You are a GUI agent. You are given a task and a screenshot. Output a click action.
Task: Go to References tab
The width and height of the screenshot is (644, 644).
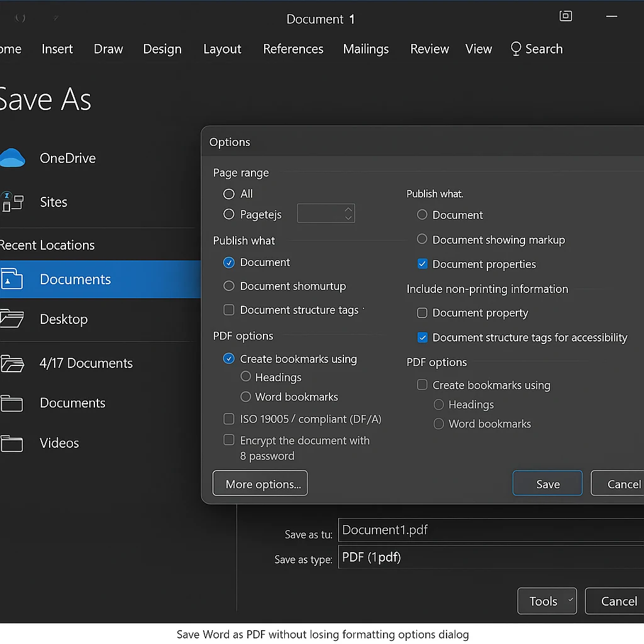293,49
